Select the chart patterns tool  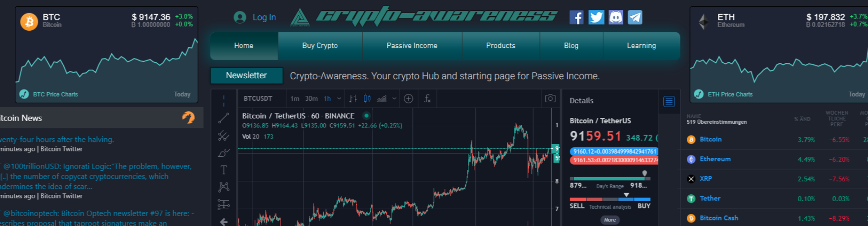(x=224, y=187)
